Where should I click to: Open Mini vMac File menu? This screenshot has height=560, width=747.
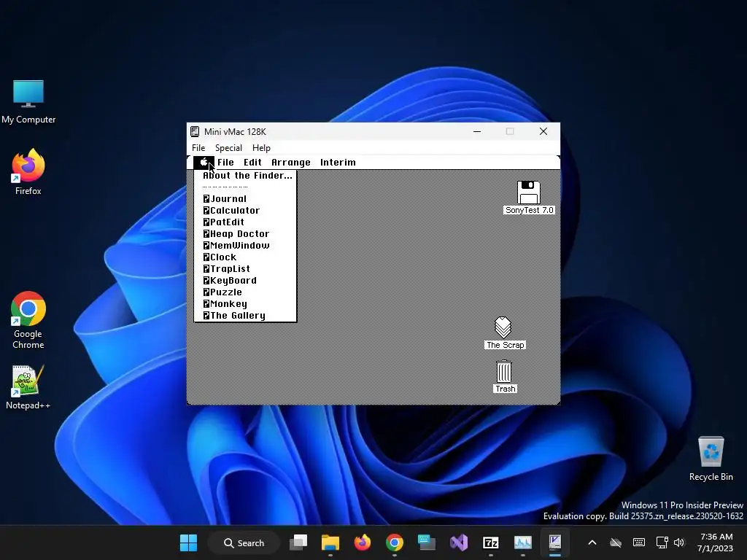(198, 148)
